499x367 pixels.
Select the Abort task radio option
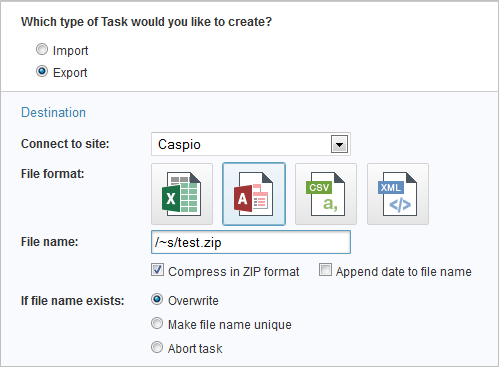click(157, 347)
